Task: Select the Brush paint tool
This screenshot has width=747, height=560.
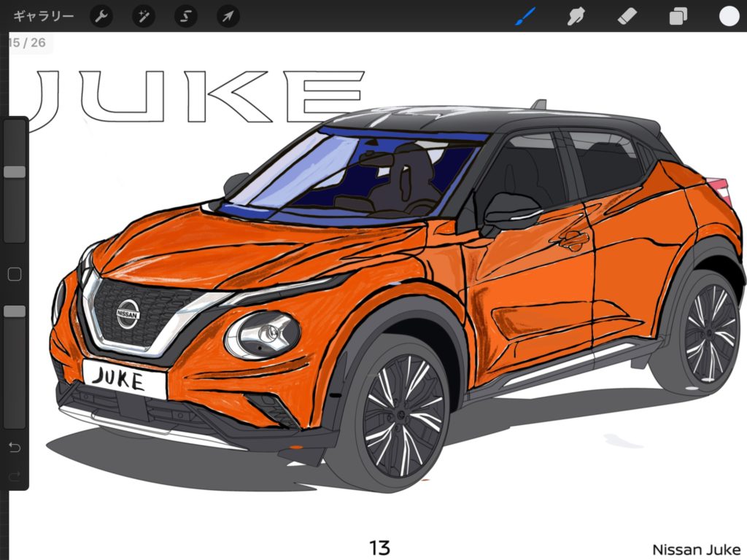Action: (x=525, y=17)
